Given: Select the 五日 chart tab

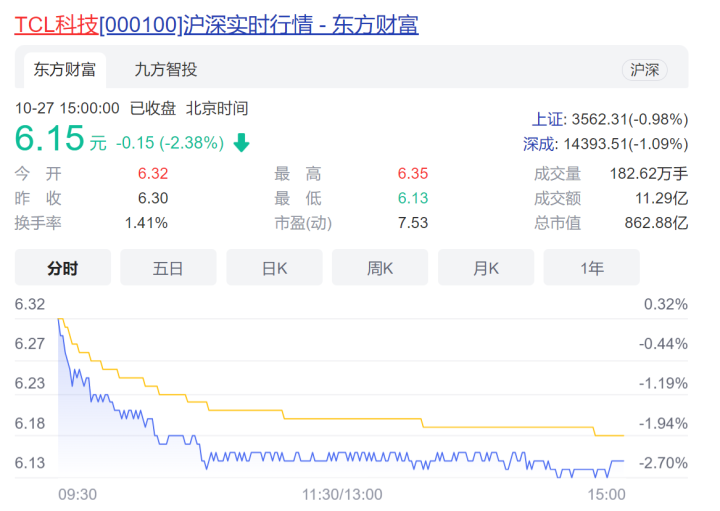Looking at the screenshot, I should pyautogui.click(x=168, y=268).
